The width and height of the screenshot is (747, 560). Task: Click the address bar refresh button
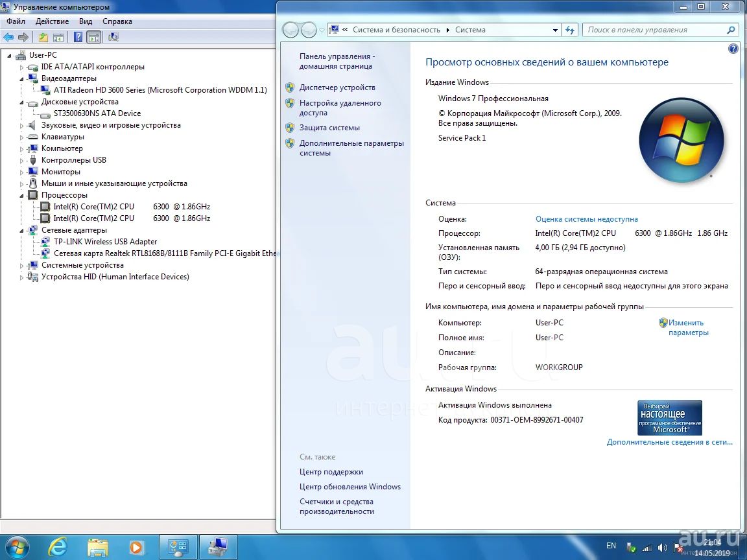coord(570,30)
